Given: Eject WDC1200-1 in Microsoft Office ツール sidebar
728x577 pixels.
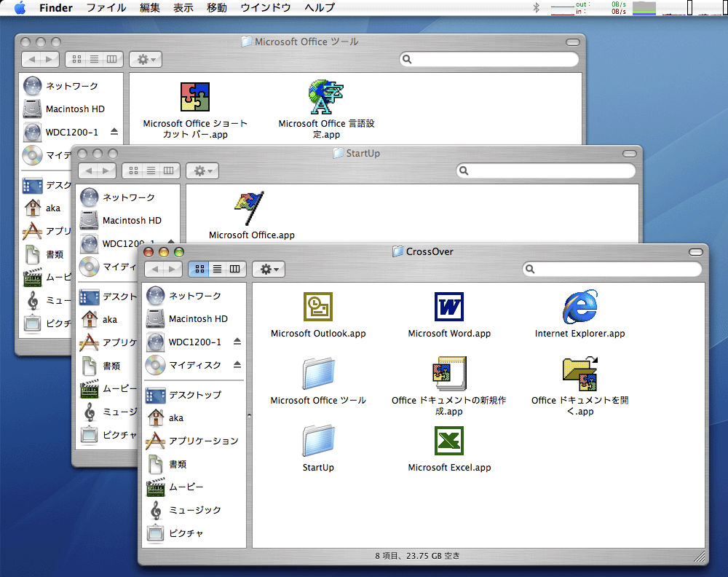Looking at the screenshot, I should (x=114, y=131).
